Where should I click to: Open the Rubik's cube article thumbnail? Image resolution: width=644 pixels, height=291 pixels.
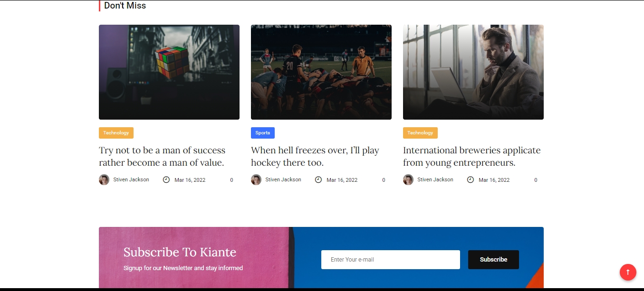(x=169, y=72)
